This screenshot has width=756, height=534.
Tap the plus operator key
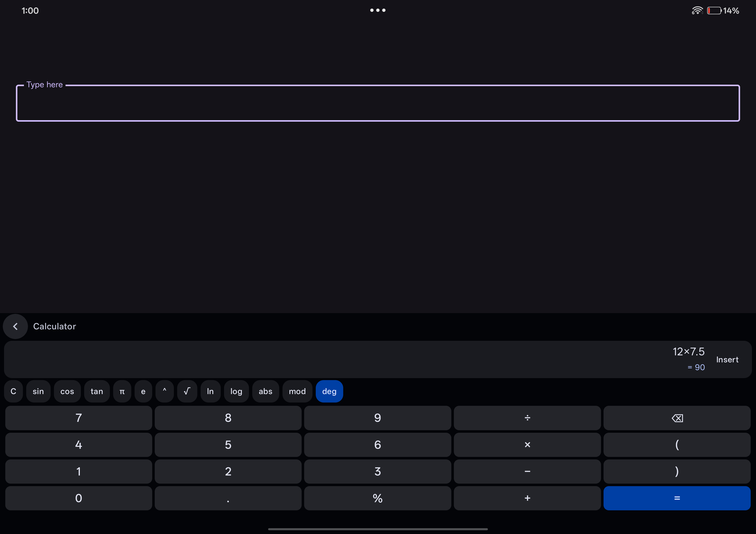click(527, 498)
